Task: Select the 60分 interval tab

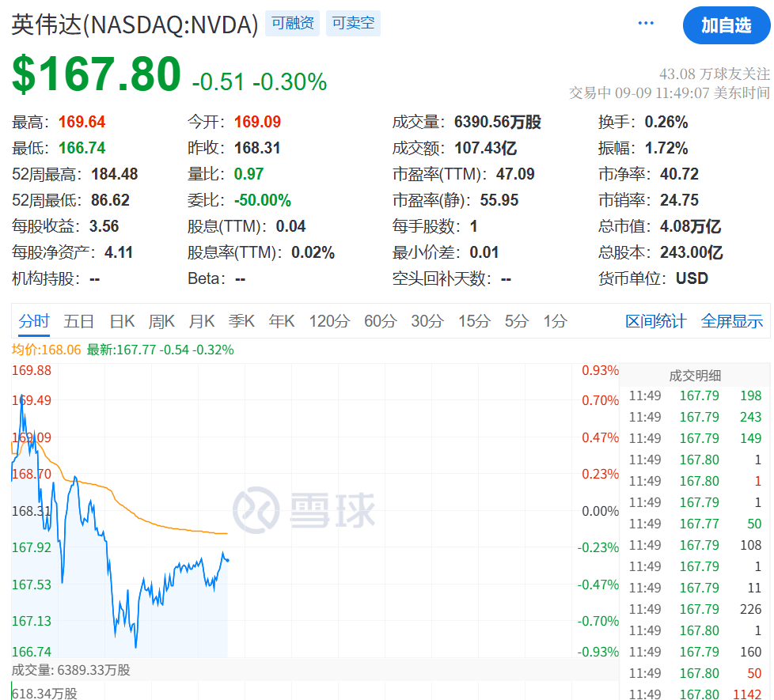Action: tap(380, 321)
